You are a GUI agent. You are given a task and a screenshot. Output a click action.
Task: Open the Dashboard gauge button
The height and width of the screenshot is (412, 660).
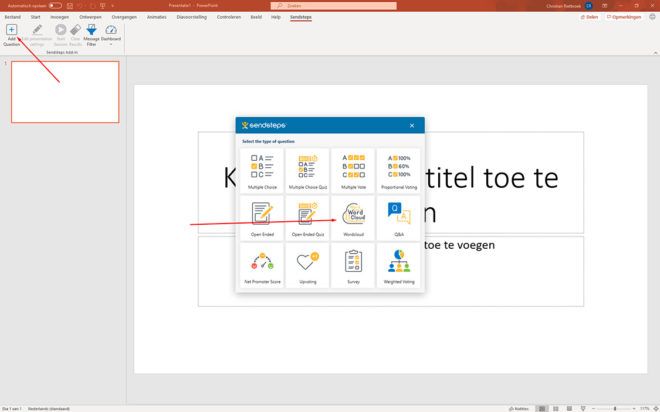click(x=111, y=30)
